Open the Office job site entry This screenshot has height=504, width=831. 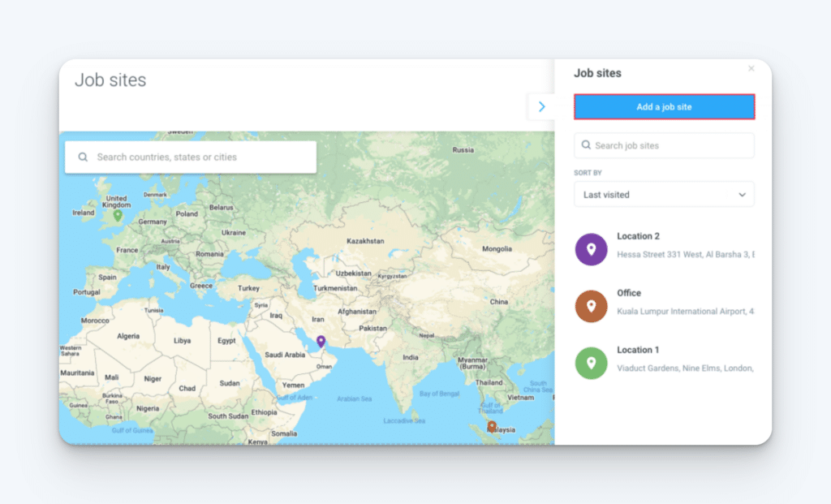[664, 306]
